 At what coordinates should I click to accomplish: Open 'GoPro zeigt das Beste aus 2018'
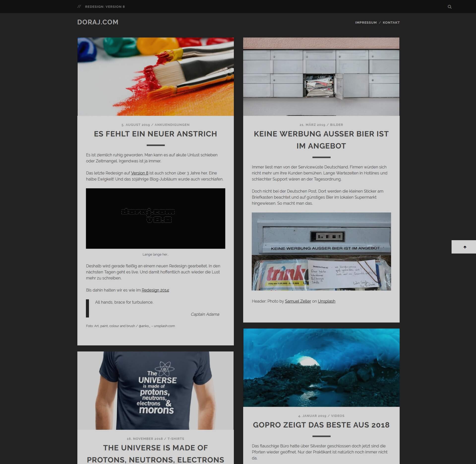[x=321, y=425]
